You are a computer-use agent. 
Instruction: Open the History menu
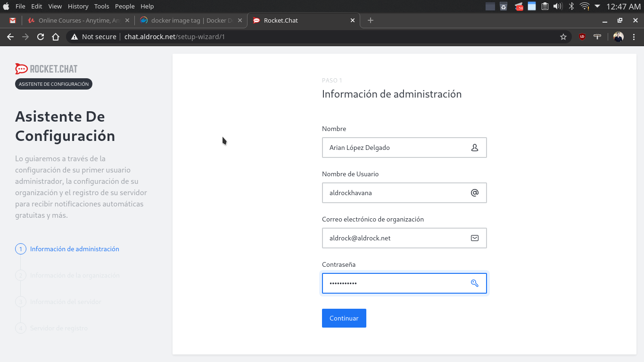click(78, 6)
